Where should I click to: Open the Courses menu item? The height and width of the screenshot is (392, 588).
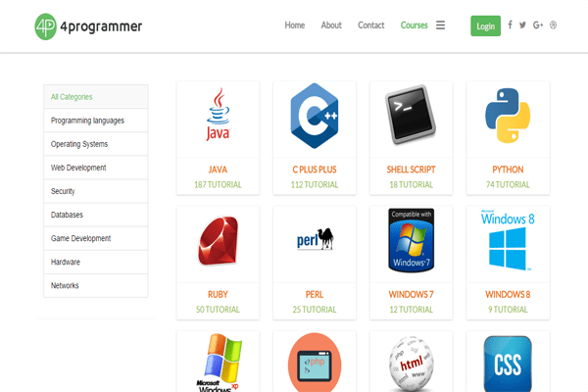(x=415, y=25)
